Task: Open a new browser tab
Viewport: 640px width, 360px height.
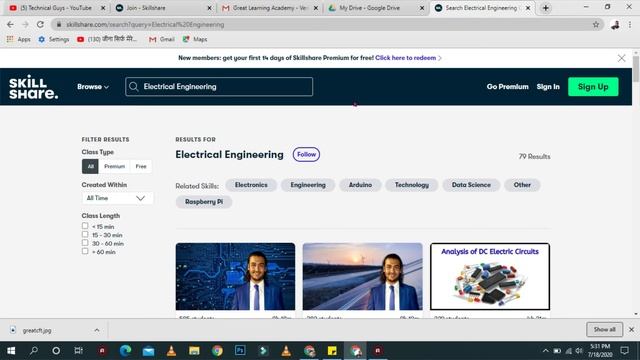Action: click(x=546, y=8)
